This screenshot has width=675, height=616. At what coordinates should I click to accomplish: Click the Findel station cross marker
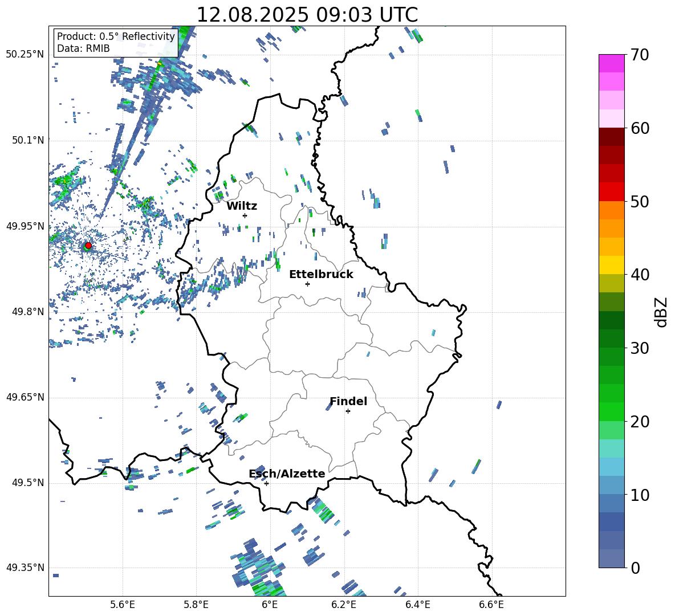point(348,411)
